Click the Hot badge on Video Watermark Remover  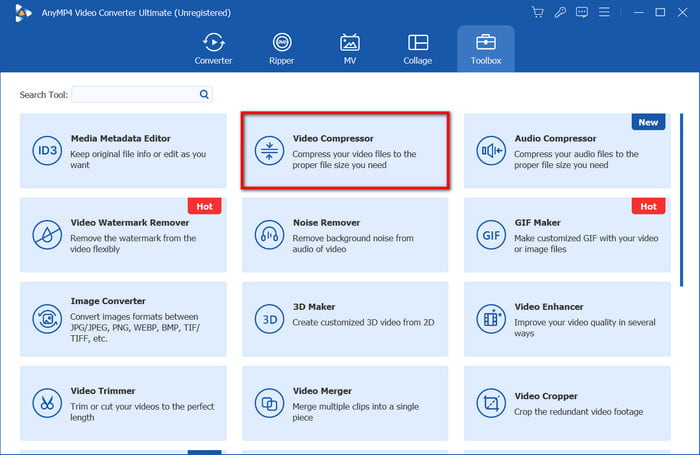[x=204, y=206]
